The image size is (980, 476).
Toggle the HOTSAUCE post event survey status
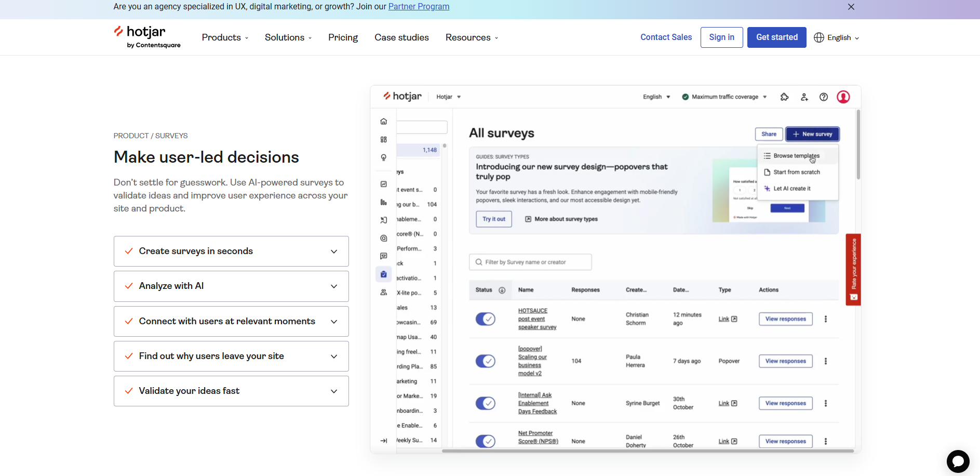[486, 319]
